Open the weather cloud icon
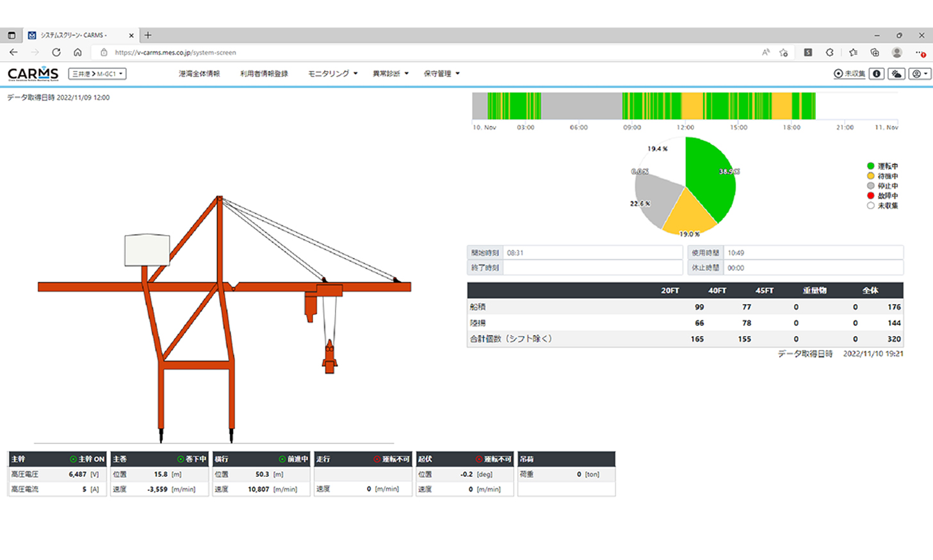The height and width of the screenshot is (560, 933). [896, 74]
